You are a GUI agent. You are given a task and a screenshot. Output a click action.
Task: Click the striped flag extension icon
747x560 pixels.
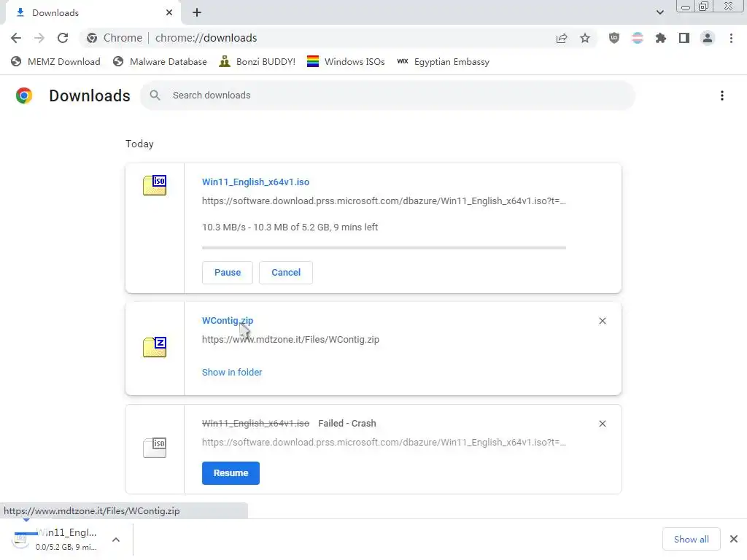click(x=638, y=38)
